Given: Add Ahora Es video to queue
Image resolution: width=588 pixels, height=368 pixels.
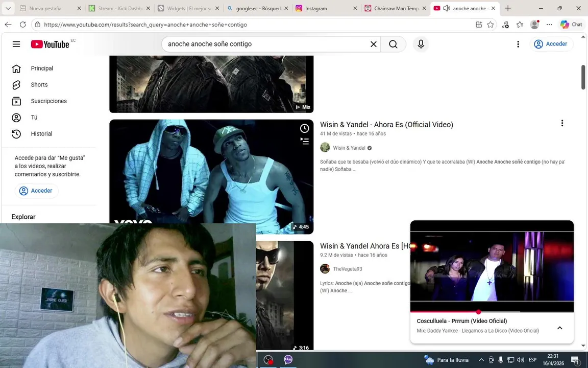Looking at the screenshot, I should click(x=305, y=141).
